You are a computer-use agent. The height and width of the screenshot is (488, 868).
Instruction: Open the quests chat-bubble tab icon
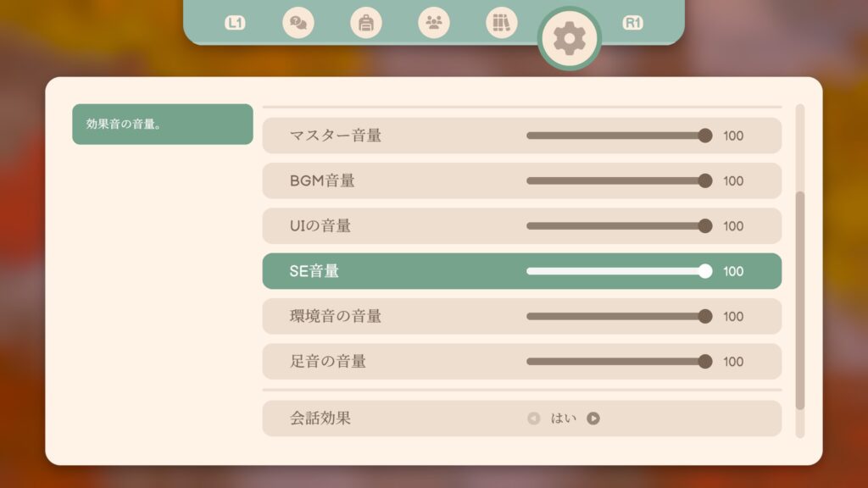[298, 23]
